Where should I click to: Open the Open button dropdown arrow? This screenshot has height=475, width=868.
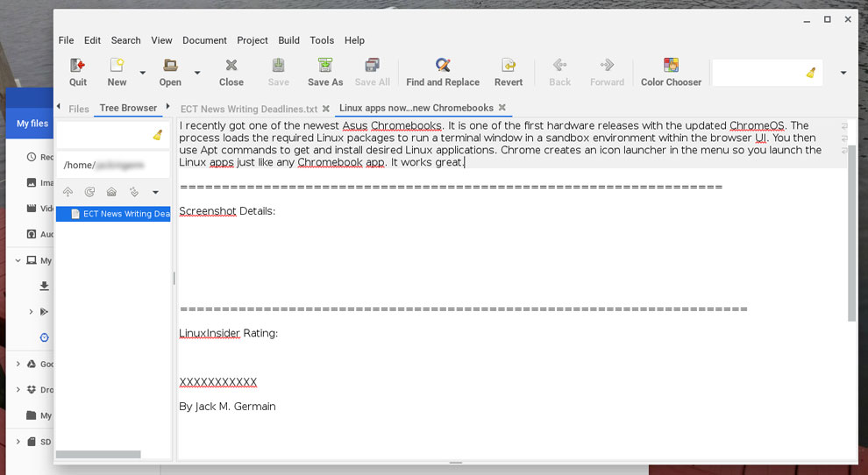[x=197, y=73]
